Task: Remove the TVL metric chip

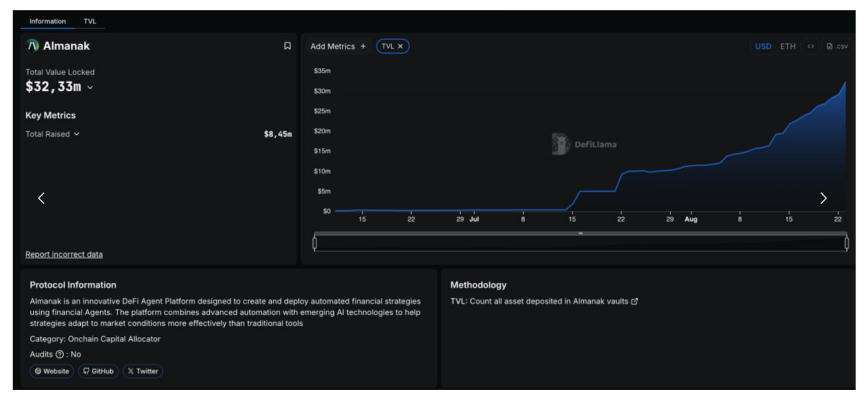Action: (x=400, y=46)
